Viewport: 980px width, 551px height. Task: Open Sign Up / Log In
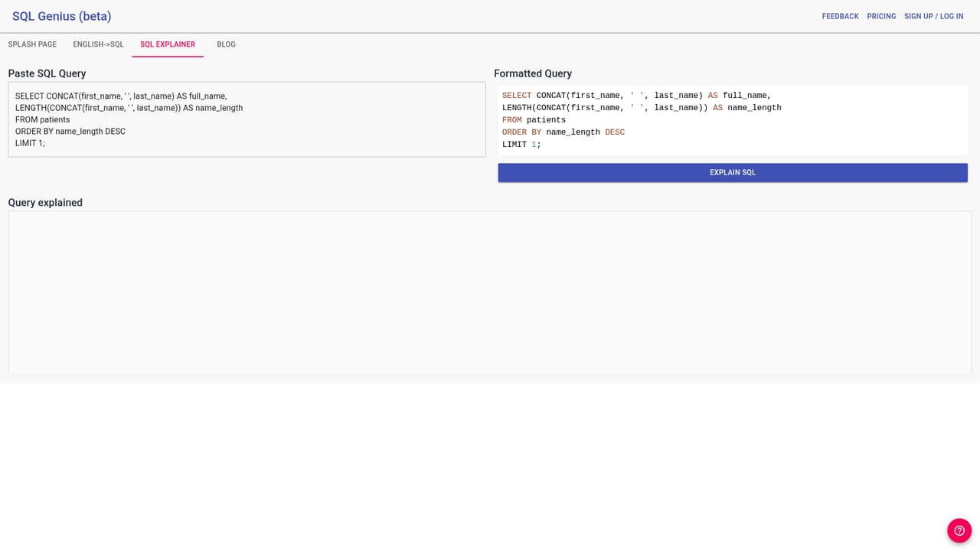(934, 16)
